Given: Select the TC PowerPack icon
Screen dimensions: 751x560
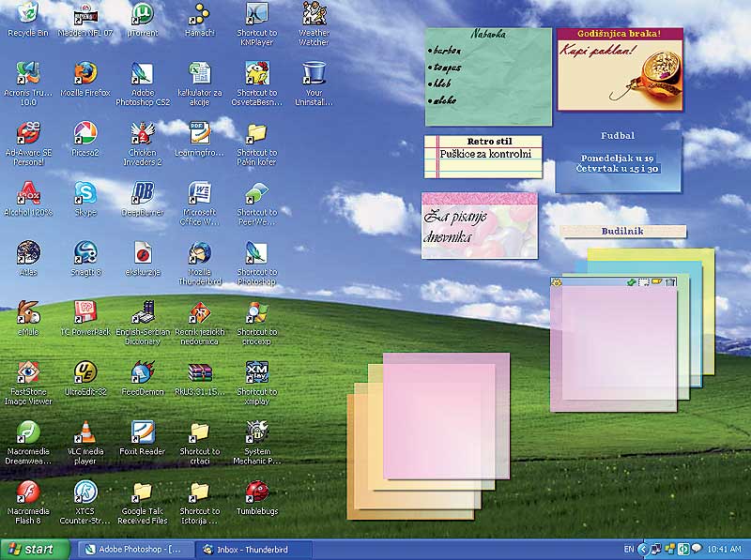Looking at the screenshot, I should 85,312.
